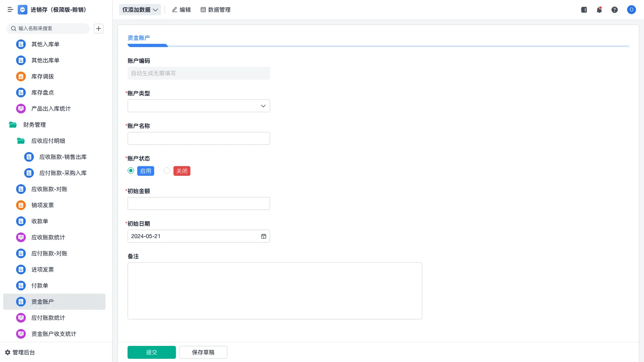This screenshot has width=644, height=362.
Task: Click the orange icon beside 销项发票
Action: tap(21, 205)
